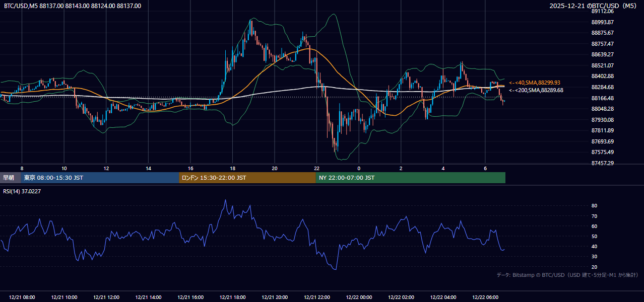This screenshot has width=644, height=302.
Task: Click RSI axis level 80
Action: (594, 206)
